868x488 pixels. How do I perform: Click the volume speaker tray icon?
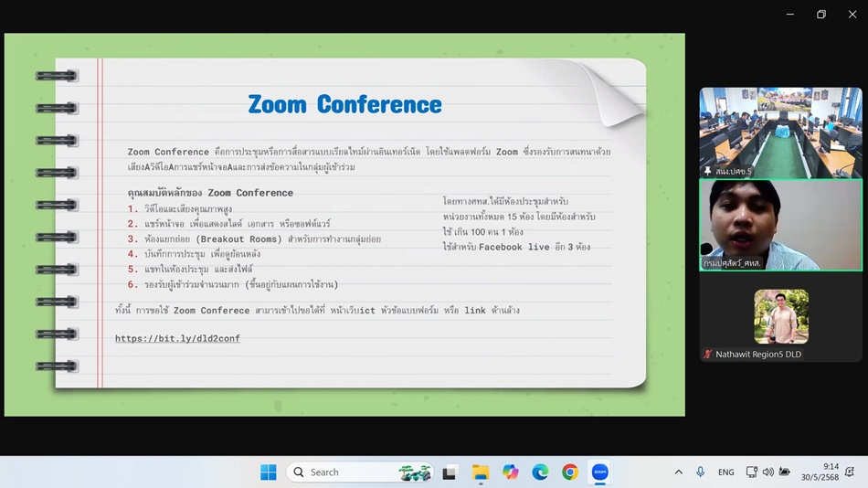pos(767,472)
